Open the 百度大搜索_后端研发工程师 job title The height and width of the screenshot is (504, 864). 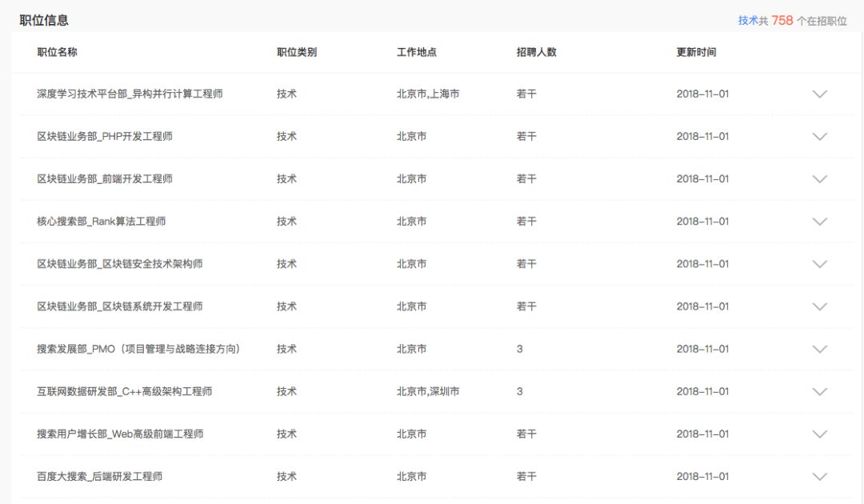tap(100, 476)
